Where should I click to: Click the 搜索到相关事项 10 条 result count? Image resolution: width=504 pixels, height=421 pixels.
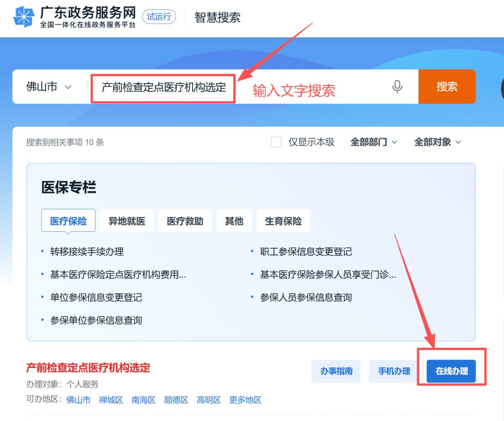[65, 142]
